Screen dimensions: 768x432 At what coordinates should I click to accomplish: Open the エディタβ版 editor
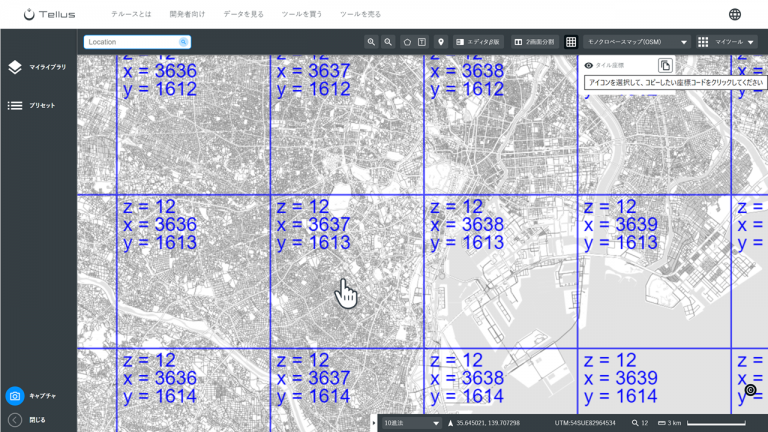point(478,42)
